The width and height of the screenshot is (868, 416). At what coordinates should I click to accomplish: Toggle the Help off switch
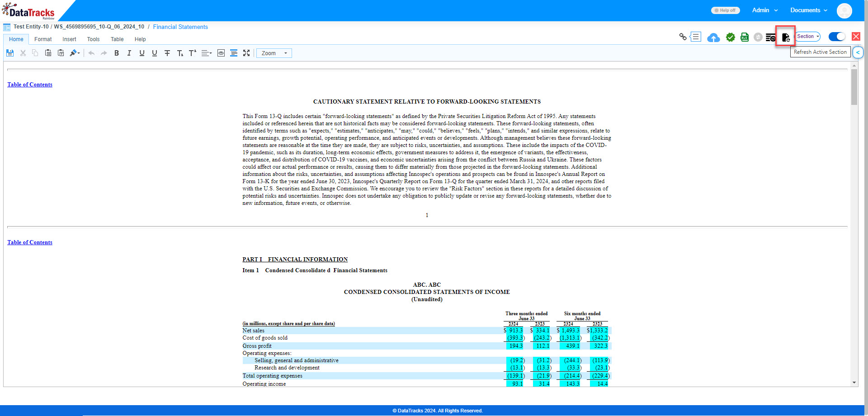click(725, 10)
